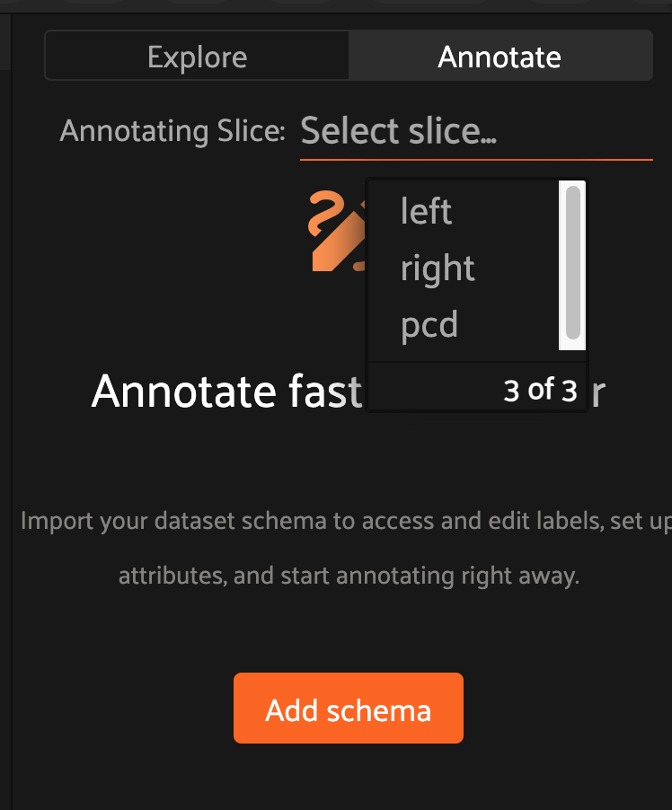Select pcd from the slice list
Screen dimensions: 672x810
click(x=428, y=324)
